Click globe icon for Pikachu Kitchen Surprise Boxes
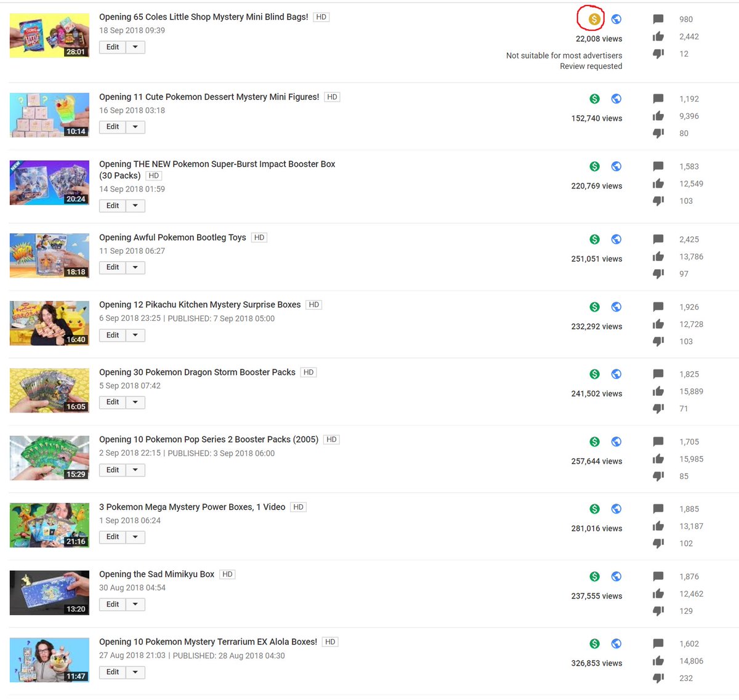Screen dimensions: 739x700 [x=616, y=307]
